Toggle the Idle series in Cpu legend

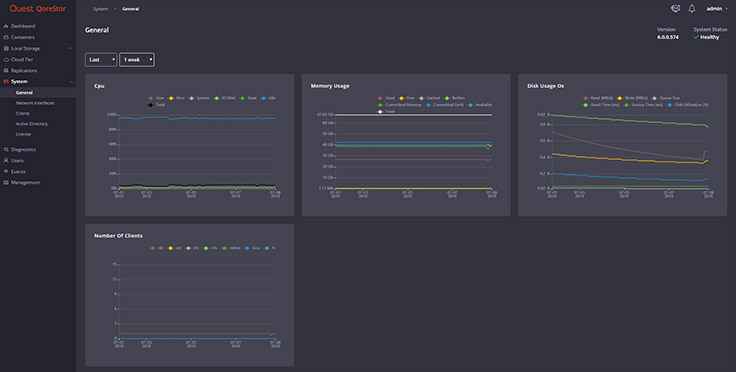[x=268, y=98]
